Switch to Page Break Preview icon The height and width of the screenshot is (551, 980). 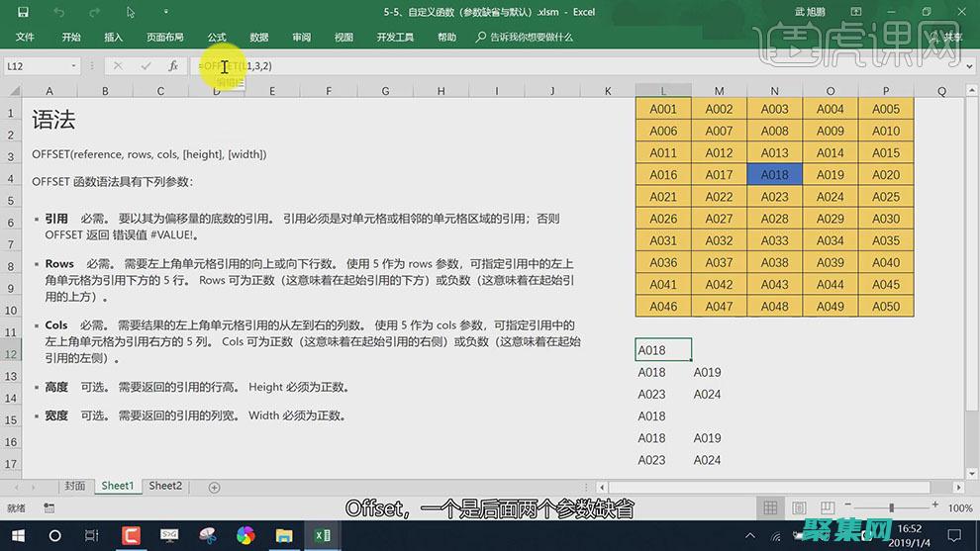pyautogui.click(x=828, y=507)
